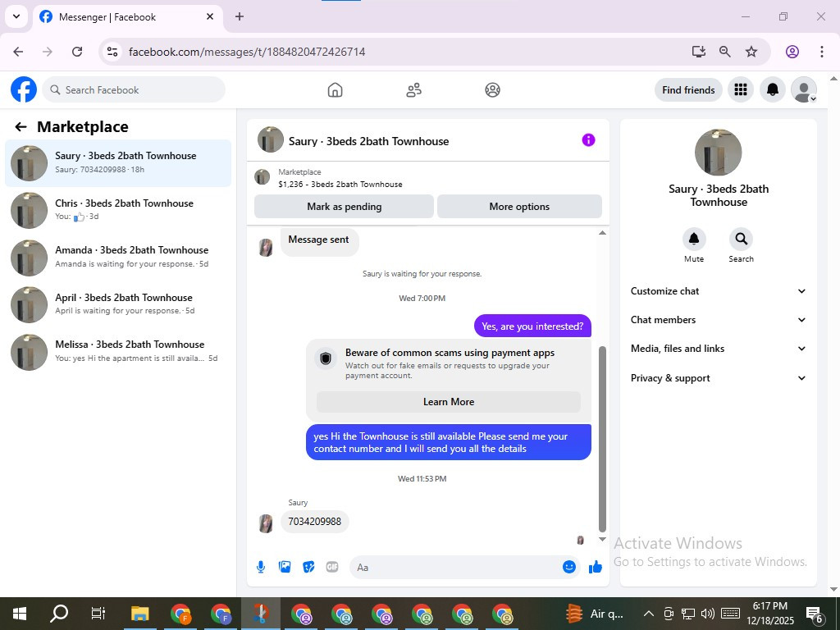Open Windows notification center icon
This screenshot has width=840, height=630.
coord(814,614)
